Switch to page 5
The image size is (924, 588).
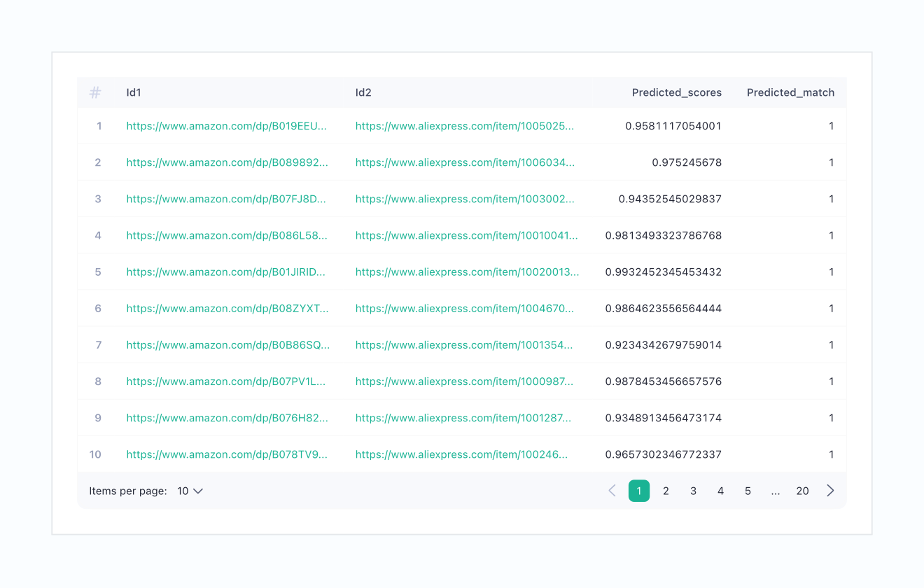coord(748,491)
